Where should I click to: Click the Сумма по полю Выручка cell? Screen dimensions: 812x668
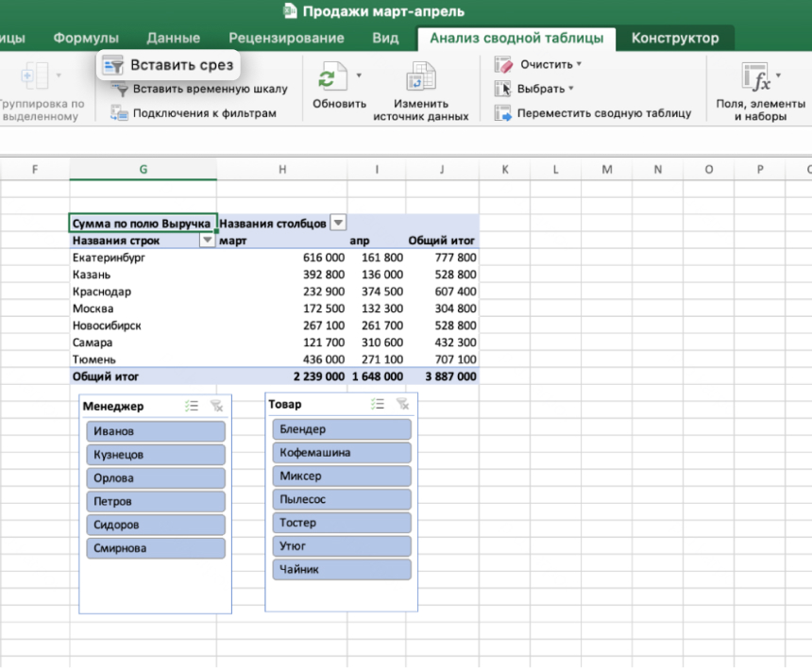point(143,223)
